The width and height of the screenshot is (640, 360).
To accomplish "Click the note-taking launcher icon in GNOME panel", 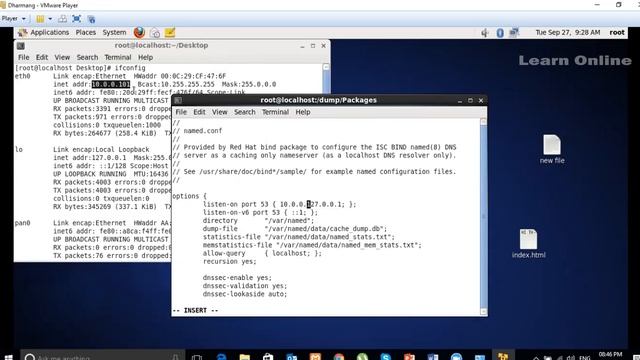I will (x=170, y=33).
